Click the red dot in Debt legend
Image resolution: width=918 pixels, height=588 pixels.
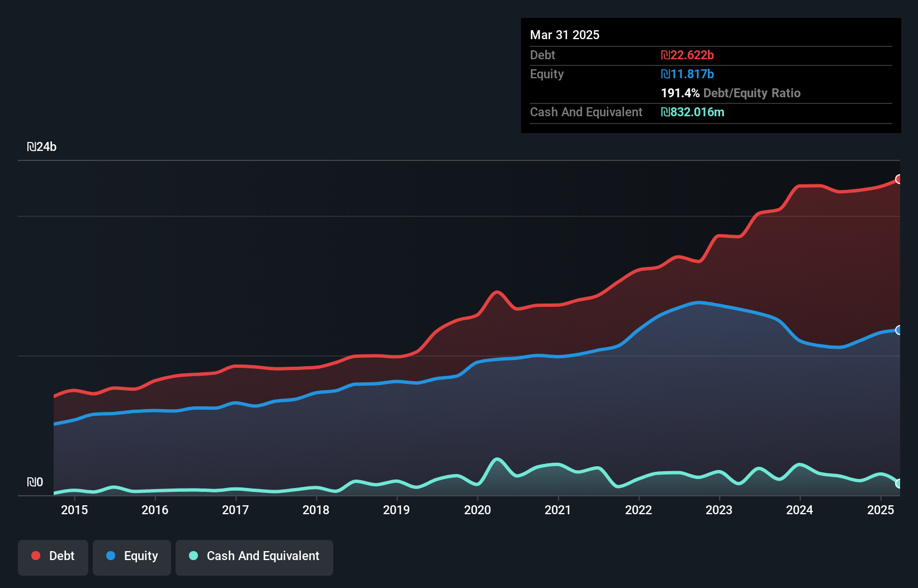coord(36,556)
